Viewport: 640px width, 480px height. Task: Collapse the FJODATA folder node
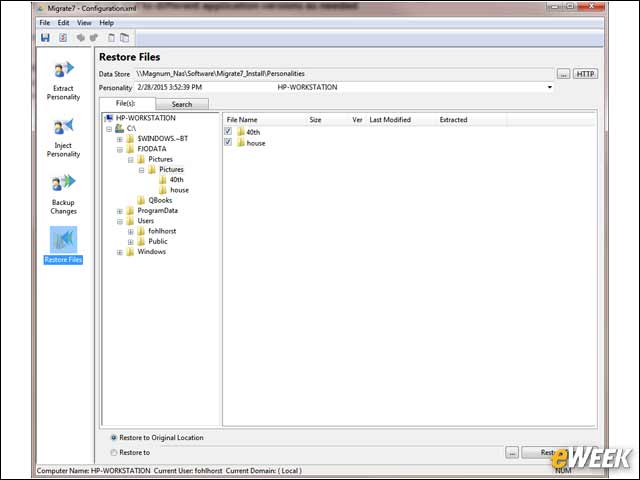(x=120, y=150)
